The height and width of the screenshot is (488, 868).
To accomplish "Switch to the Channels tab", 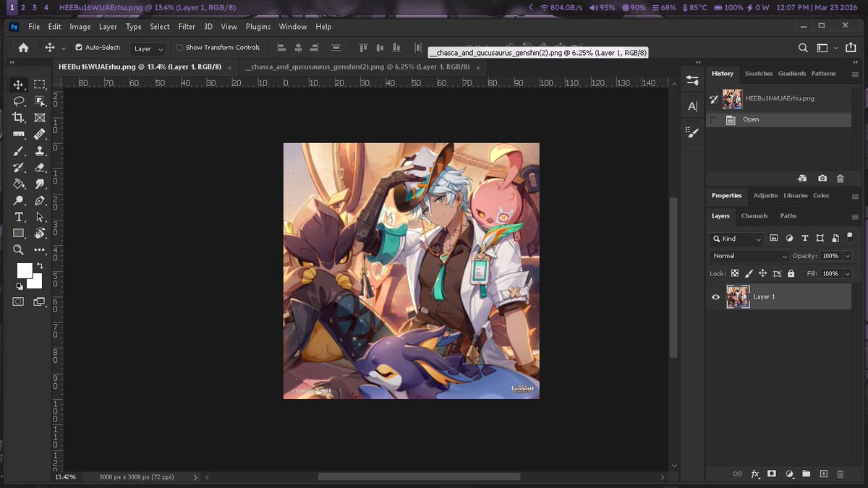I will (x=754, y=216).
